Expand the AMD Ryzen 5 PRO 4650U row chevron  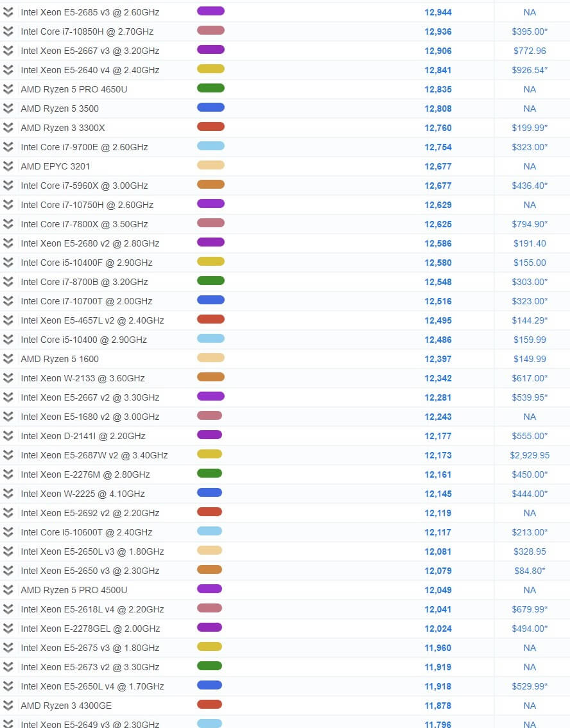click(8, 89)
